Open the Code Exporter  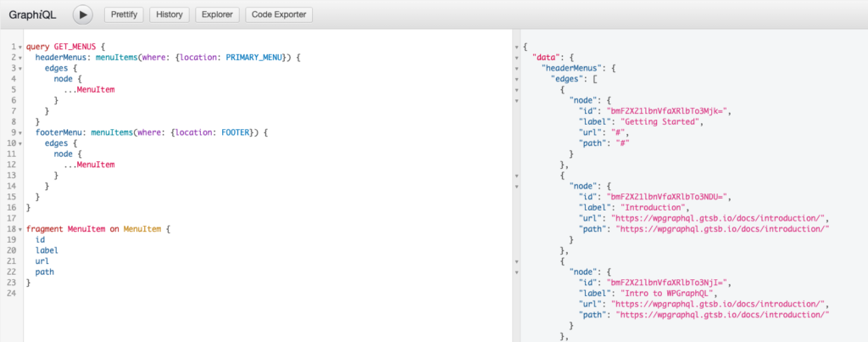(279, 14)
